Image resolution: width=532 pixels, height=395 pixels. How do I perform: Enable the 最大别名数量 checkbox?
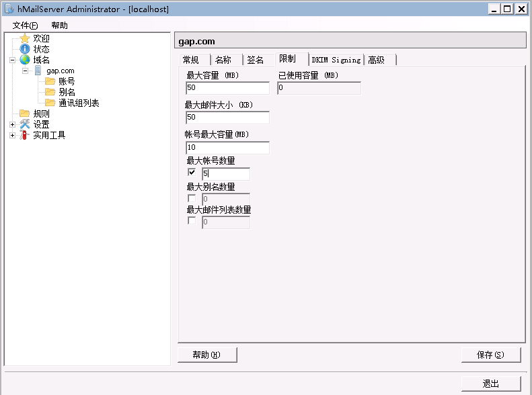[192, 199]
